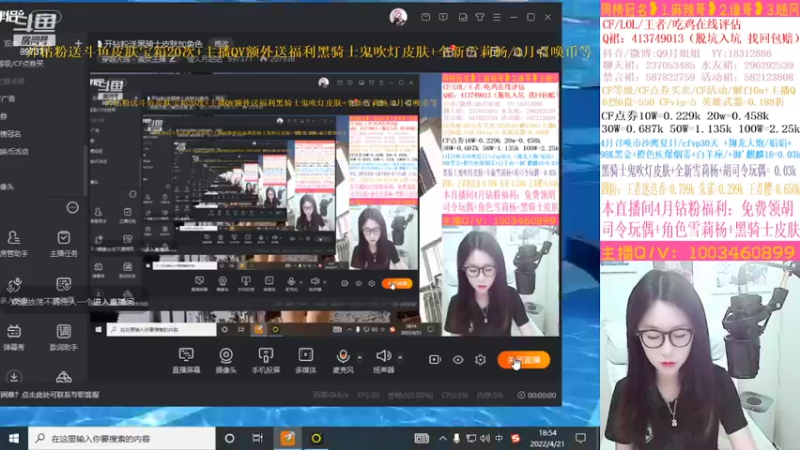
Task: Show hidden system tray icons
Action: [442, 438]
